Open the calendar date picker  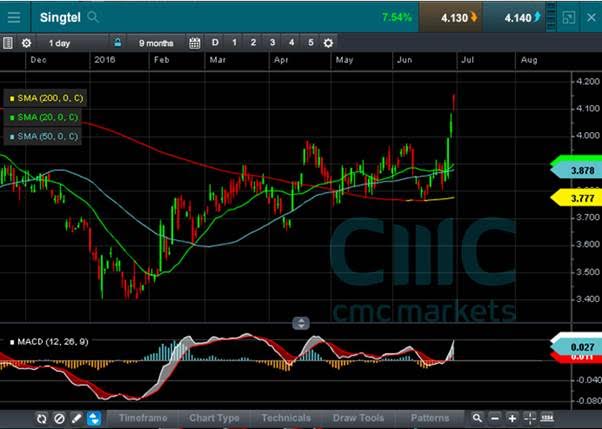tap(195, 43)
